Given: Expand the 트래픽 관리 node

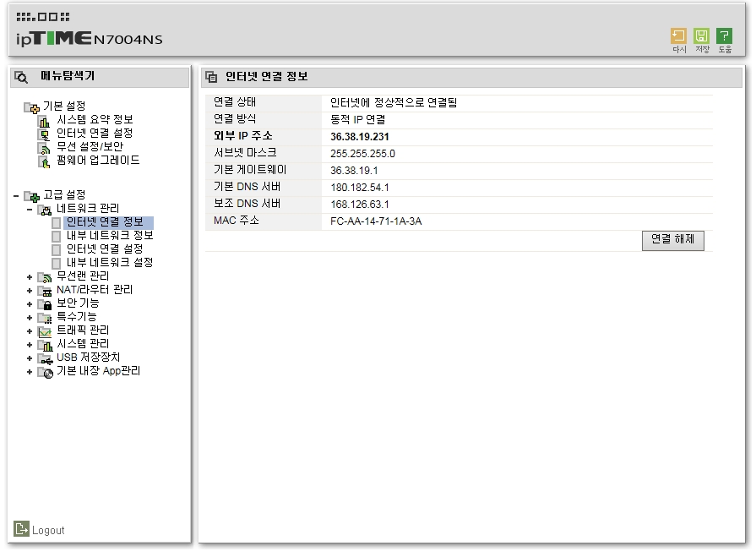Looking at the screenshot, I should click(30, 331).
